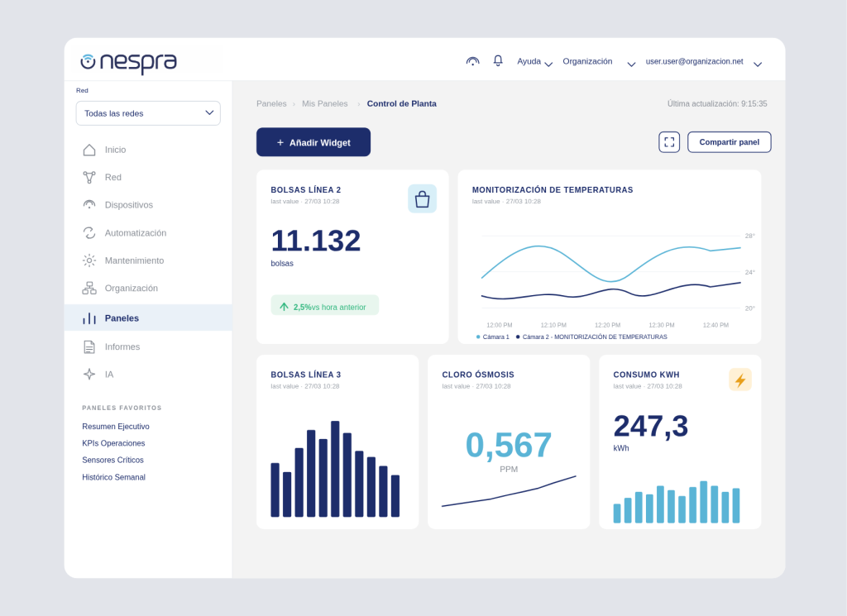Go to Inicio in sidebar
Screen dimensions: 847x616
pos(148,150)
